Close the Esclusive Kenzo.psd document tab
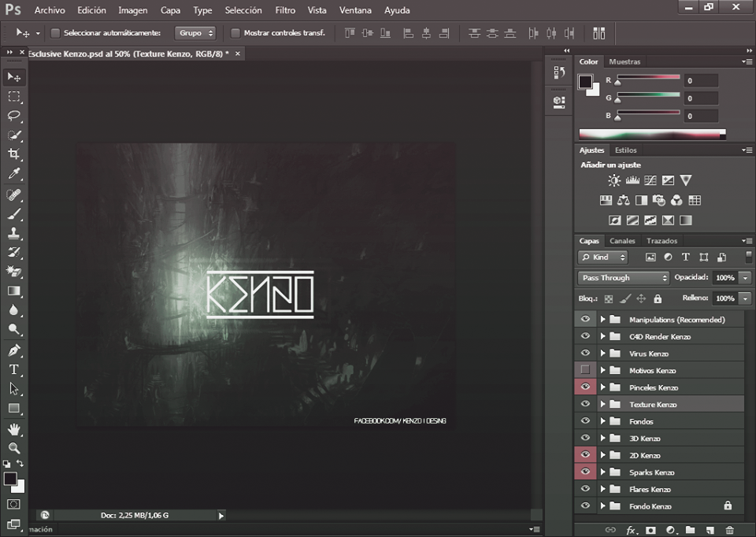The height and width of the screenshot is (537, 756). (238, 54)
